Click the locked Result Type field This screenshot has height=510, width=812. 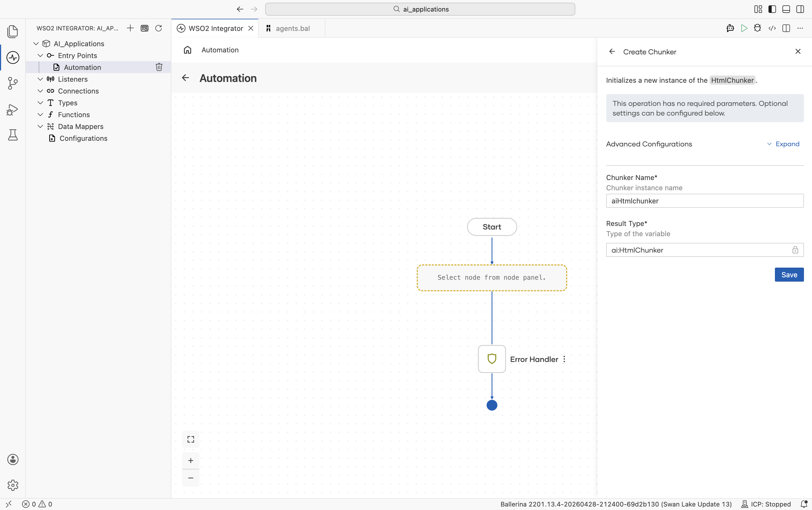705,250
